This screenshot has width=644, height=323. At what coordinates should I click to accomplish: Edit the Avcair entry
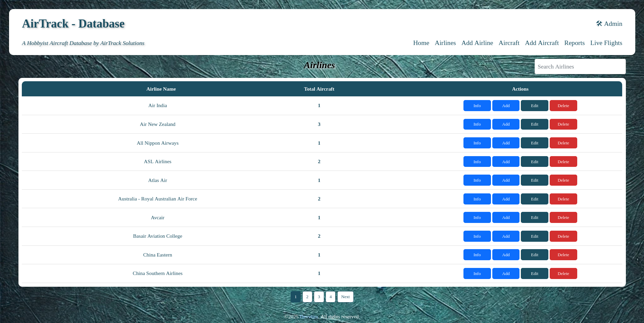coord(535,217)
